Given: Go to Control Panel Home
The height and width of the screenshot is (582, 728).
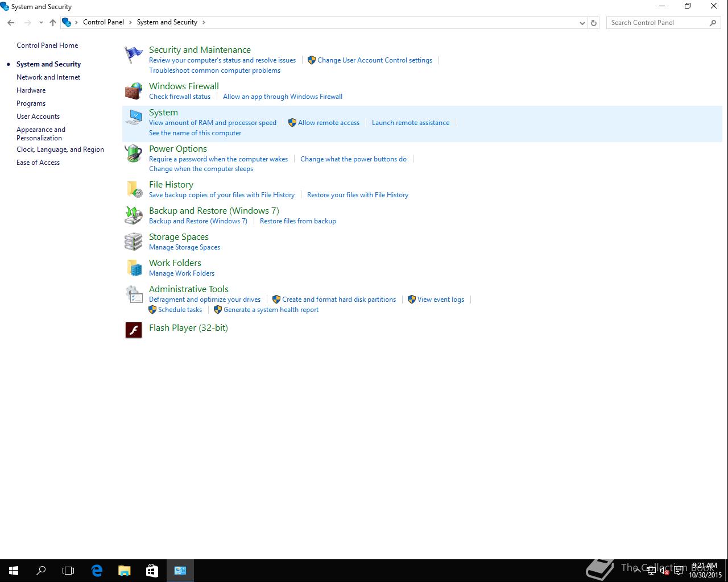Looking at the screenshot, I should click(47, 45).
